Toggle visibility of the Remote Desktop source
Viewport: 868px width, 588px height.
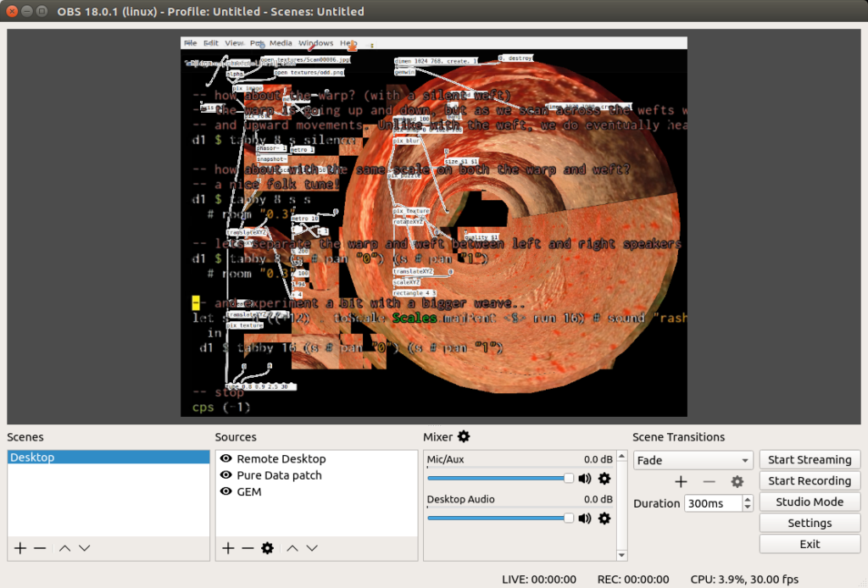[x=225, y=458]
